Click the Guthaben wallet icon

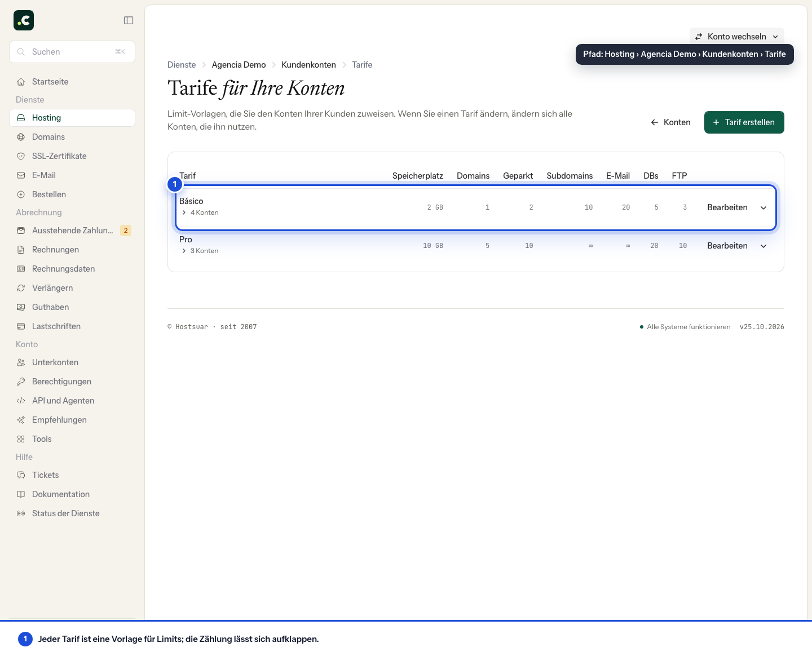pos(21,307)
